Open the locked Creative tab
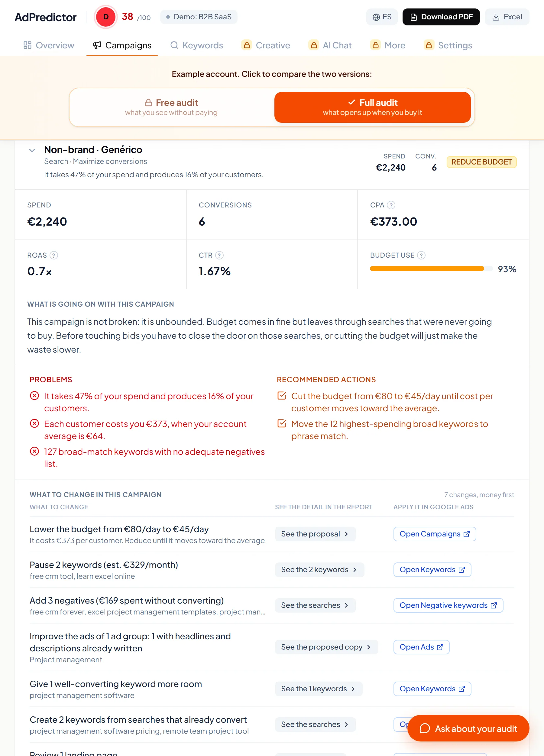This screenshot has width=544, height=756. 266,45
